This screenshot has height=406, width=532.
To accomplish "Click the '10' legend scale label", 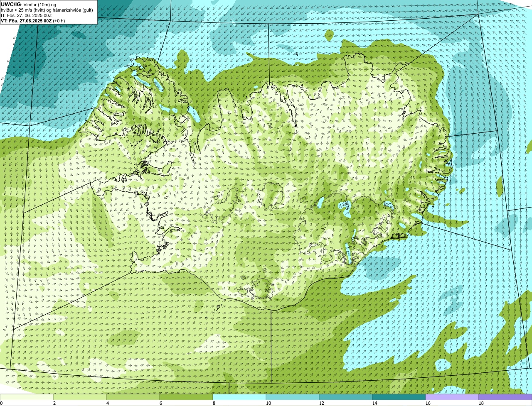I will tap(268, 403).
